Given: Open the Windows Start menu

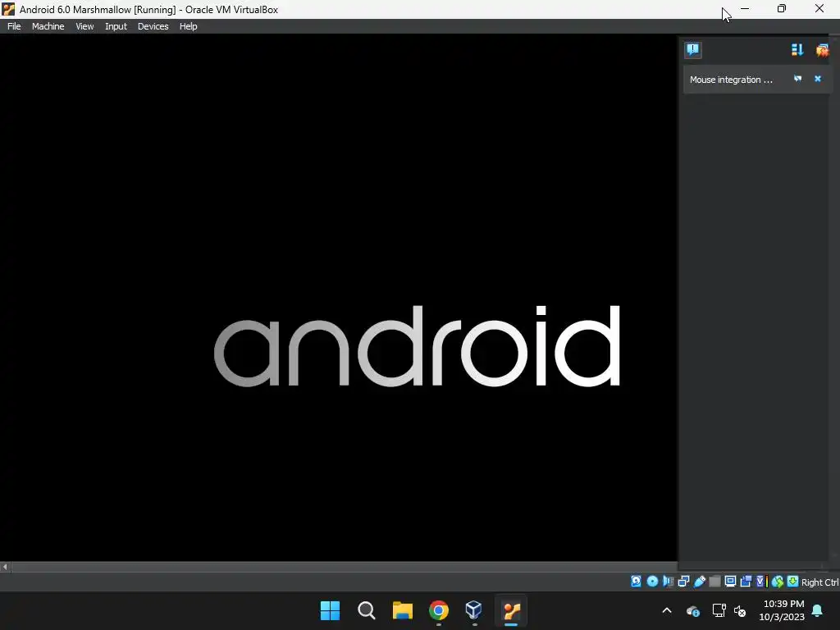Looking at the screenshot, I should (330, 610).
